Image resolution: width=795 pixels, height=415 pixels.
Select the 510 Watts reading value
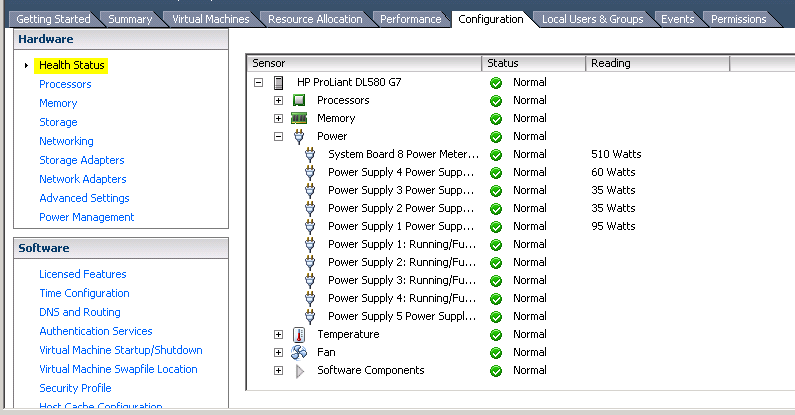(616, 154)
